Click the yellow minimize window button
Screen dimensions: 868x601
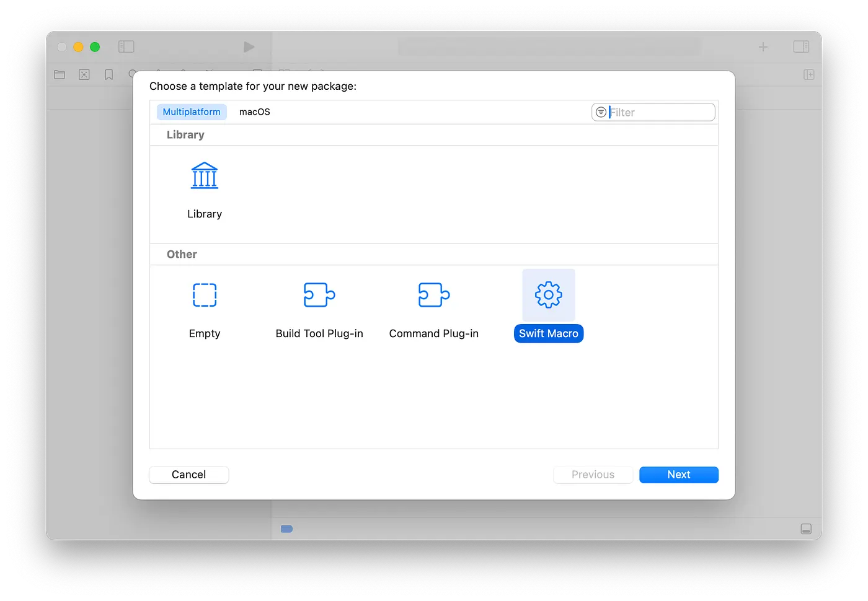tap(78, 47)
